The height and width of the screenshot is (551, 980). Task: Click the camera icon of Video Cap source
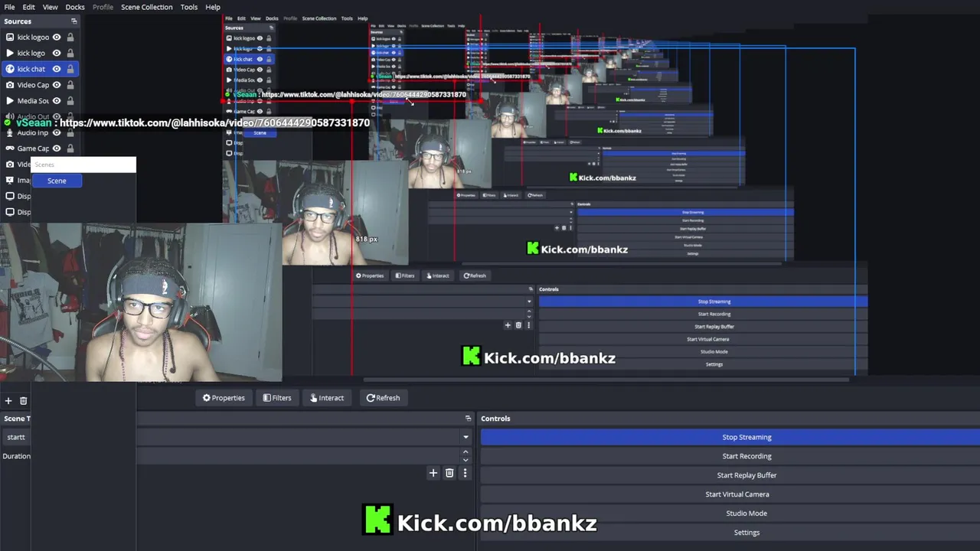pyautogui.click(x=10, y=85)
